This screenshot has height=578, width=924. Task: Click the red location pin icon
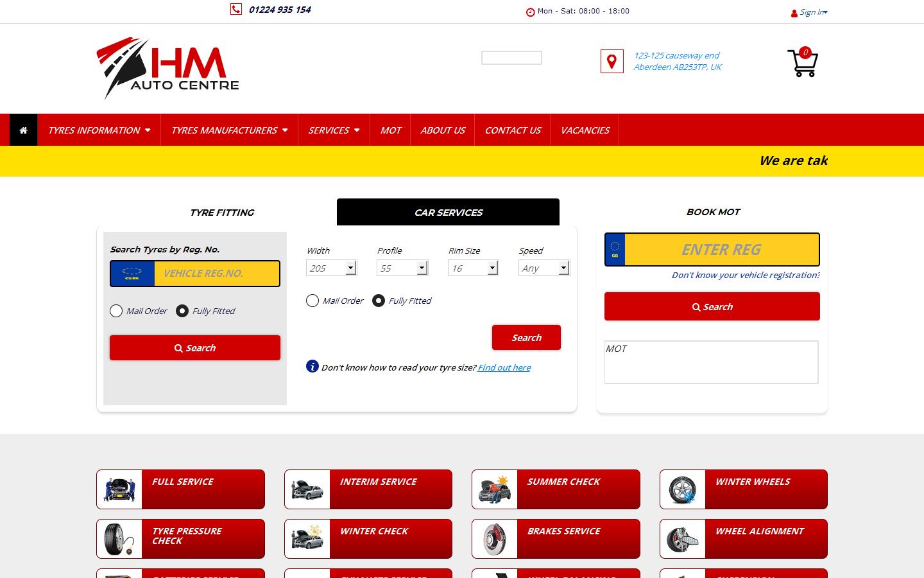tap(612, 61)
